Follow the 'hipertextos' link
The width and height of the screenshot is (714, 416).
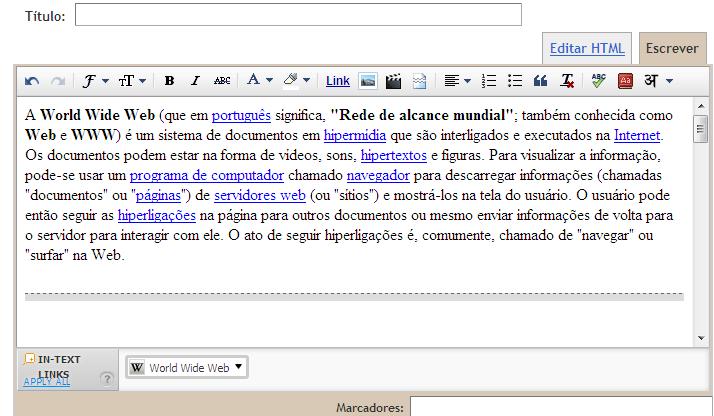pos(393,156)
